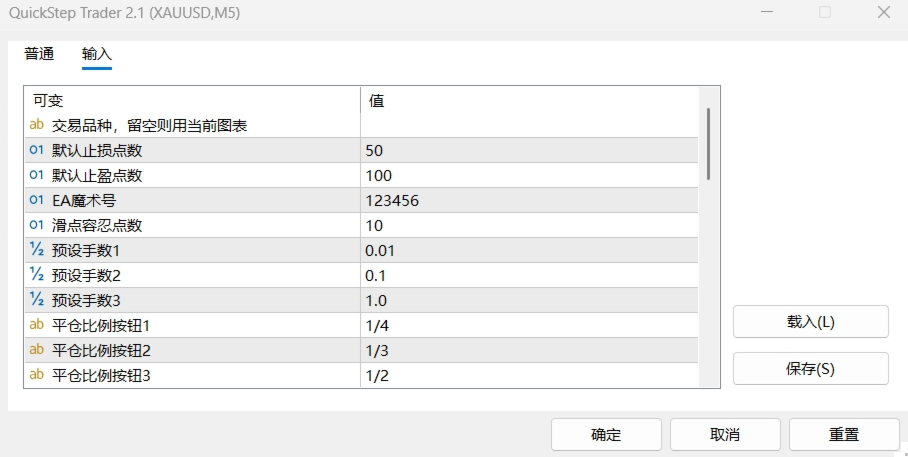
Task: Select the 输入 tab
Action: click(x=97, y=54)
